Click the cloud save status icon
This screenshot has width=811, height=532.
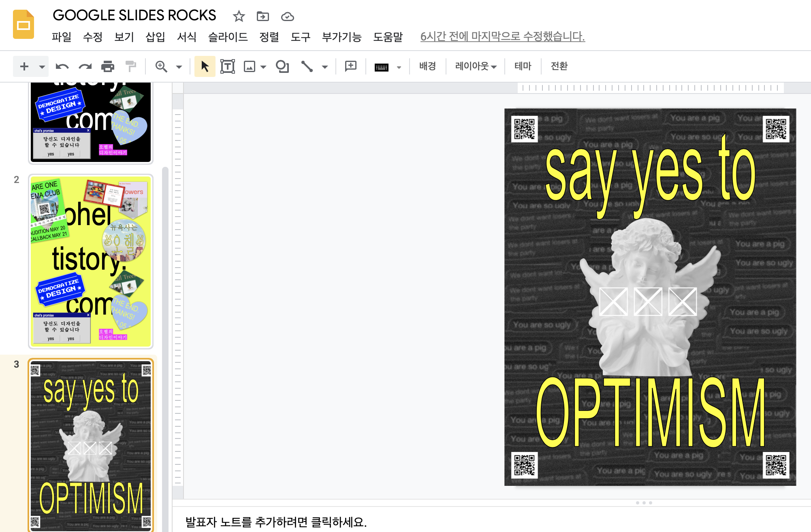coord(287,17)
